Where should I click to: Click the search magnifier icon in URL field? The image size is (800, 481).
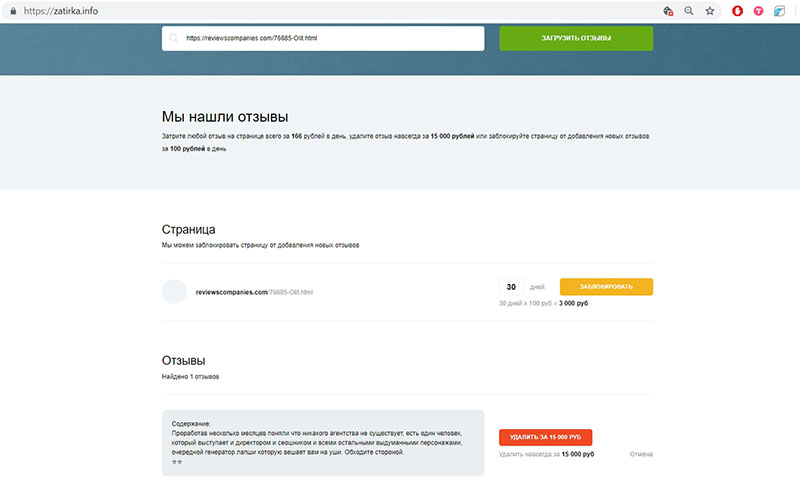[x=174, y=38]
